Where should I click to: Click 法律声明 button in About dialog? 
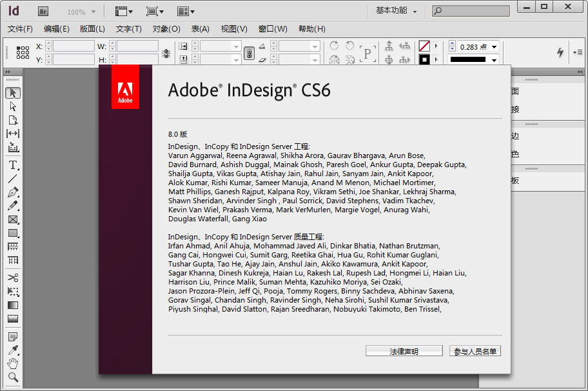coord(404,351)
